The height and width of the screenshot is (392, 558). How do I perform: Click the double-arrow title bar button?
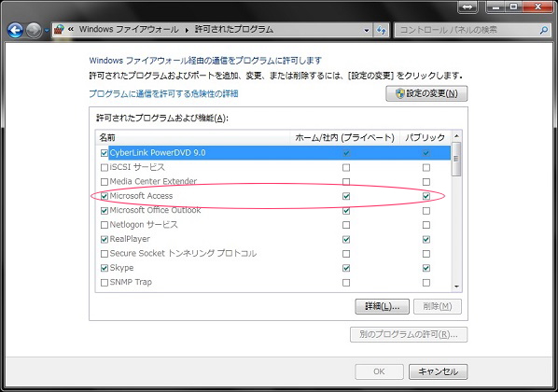click(467, 7)
